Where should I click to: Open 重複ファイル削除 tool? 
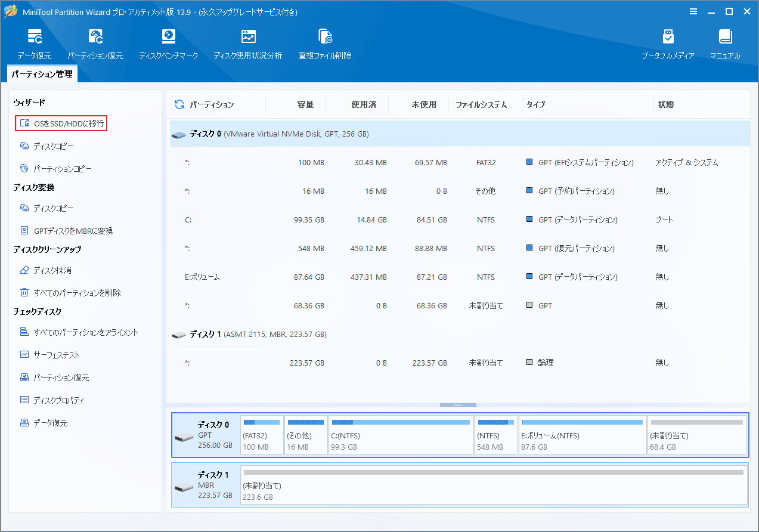tap(325, 44)
